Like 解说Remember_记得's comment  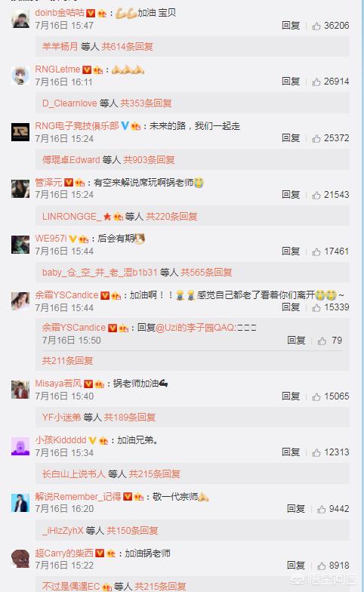[322, 509]
